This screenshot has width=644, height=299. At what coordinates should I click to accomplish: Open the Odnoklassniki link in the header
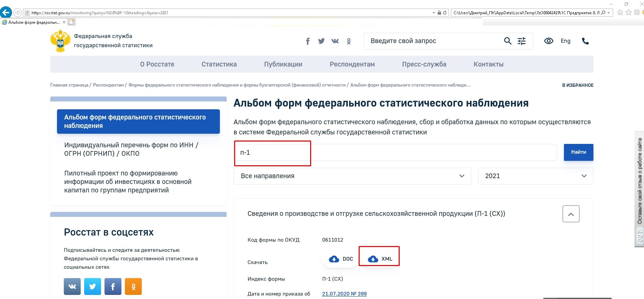(x=349, y=41)
